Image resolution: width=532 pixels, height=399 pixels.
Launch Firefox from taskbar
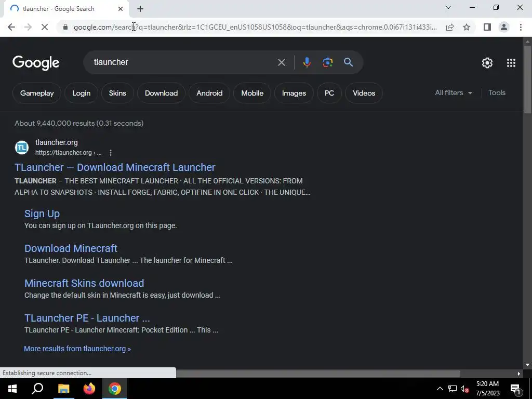(x=89, y=389)
